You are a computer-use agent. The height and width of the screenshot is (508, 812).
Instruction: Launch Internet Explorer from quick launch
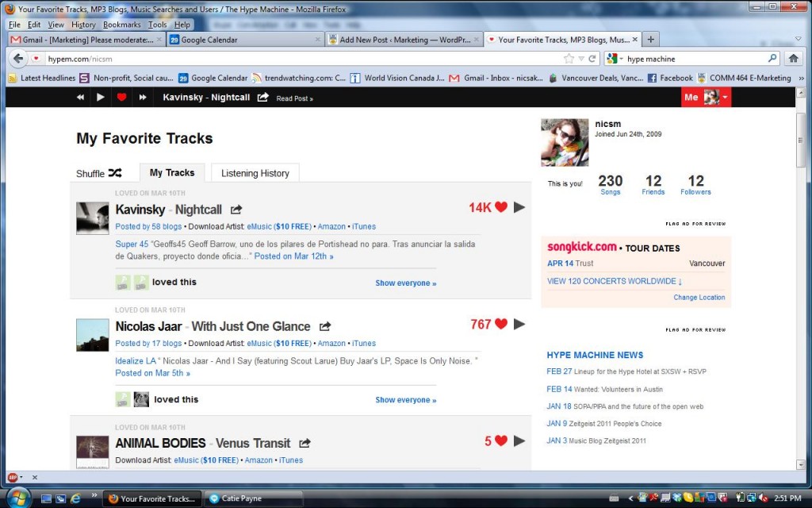tap(75, 498)
